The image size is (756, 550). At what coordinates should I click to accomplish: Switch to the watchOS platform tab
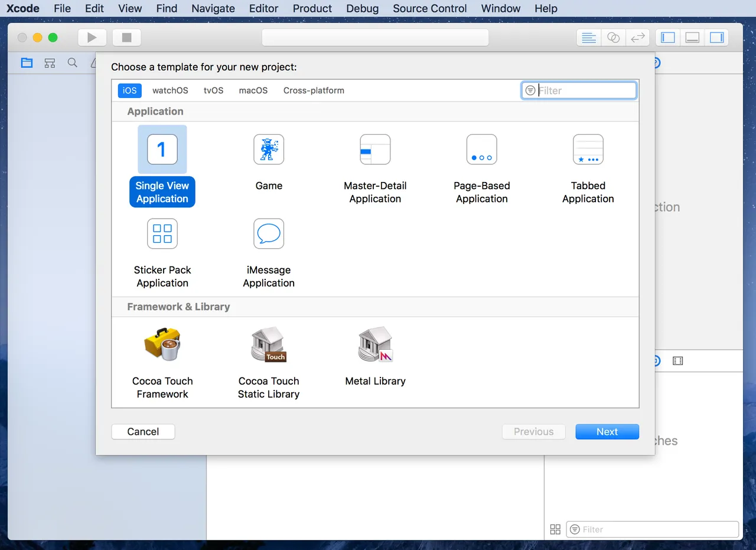pos(170,90)
